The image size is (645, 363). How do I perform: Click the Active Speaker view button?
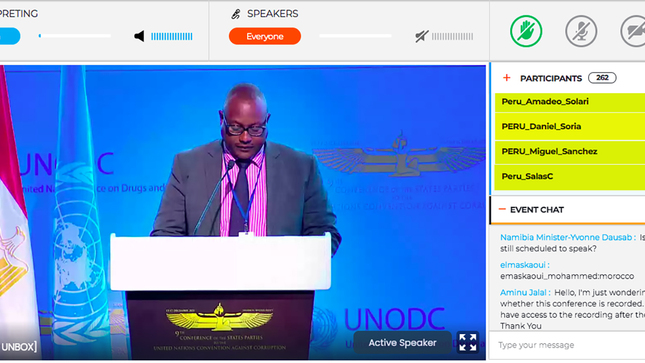pyautogui.click(x=402, y=342)
